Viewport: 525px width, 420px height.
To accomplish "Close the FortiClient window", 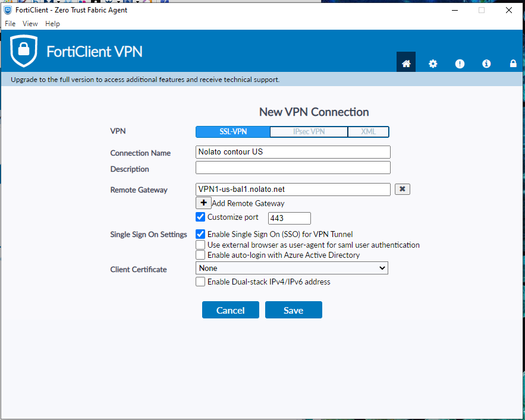I will click(x=508, y=10).
